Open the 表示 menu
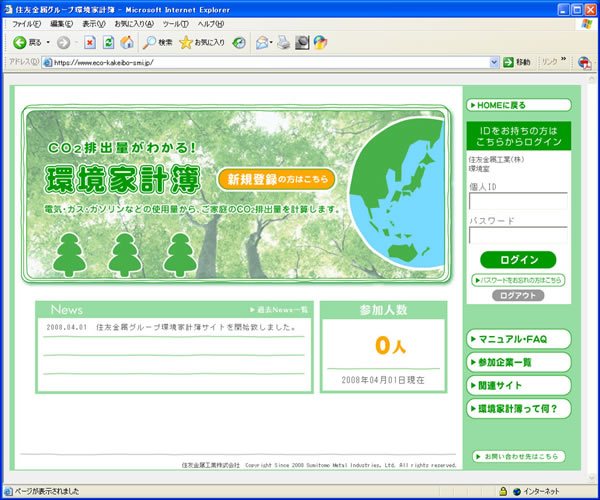 click(x=94, y=24)
